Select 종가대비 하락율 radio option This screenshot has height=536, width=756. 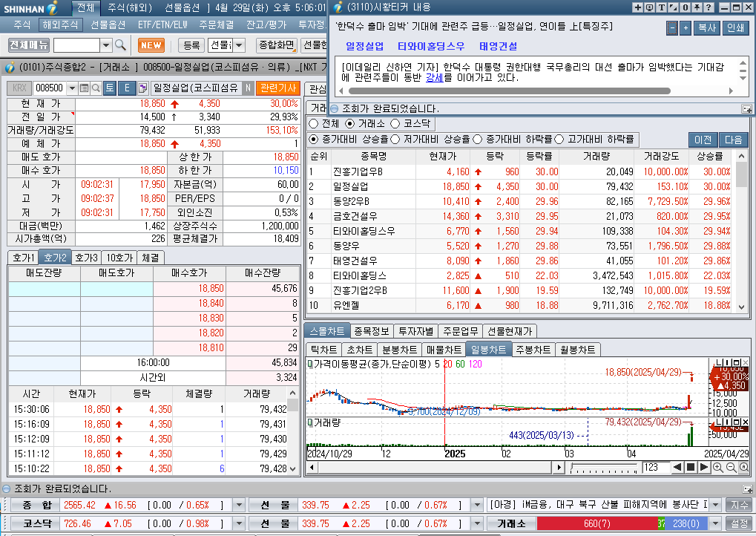click(477, 140)
